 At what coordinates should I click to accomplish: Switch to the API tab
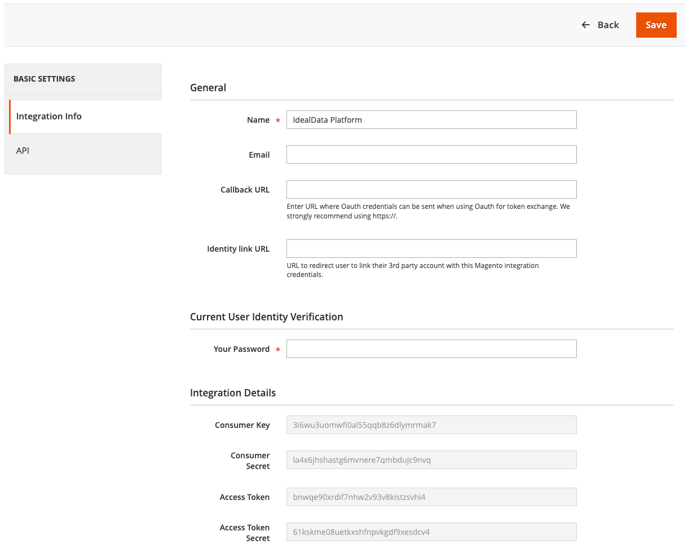(x=85, y=151)
